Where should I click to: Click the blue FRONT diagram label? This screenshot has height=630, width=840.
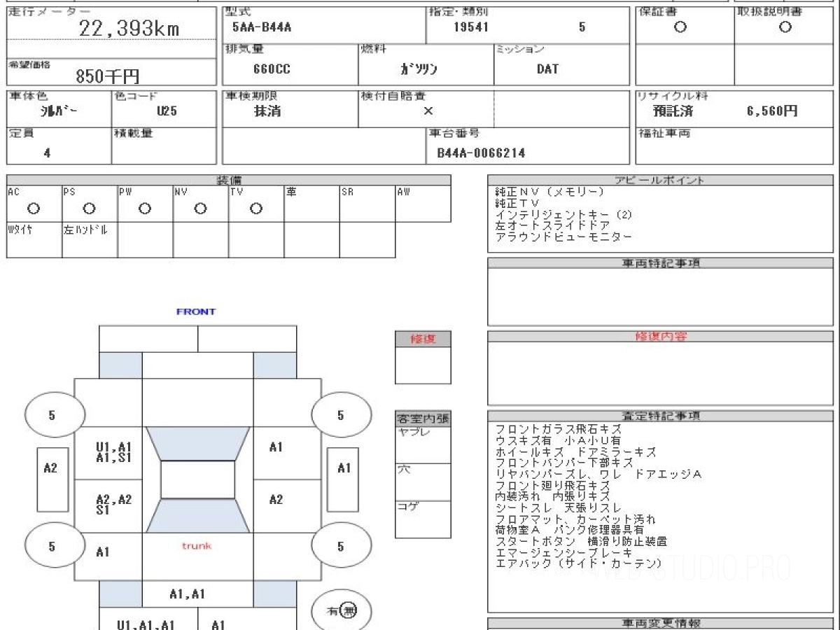196,311
